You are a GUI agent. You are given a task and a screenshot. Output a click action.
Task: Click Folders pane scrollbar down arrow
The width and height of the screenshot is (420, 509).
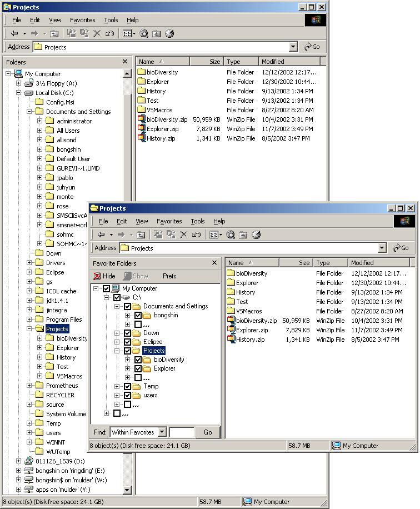[x=127, y=490]
